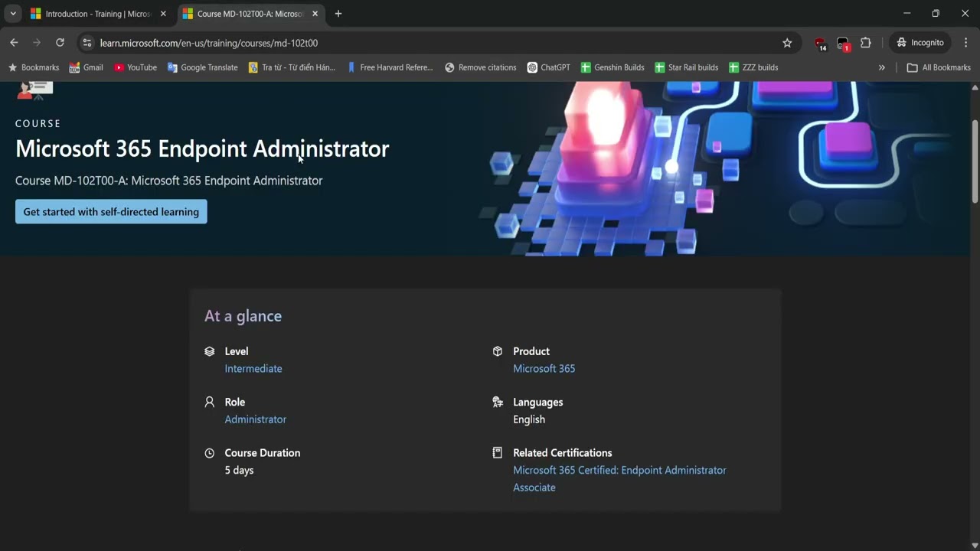Click the address bar URL
The height and width of the screenshot is (551, 980).
click(x=209, y=43)
